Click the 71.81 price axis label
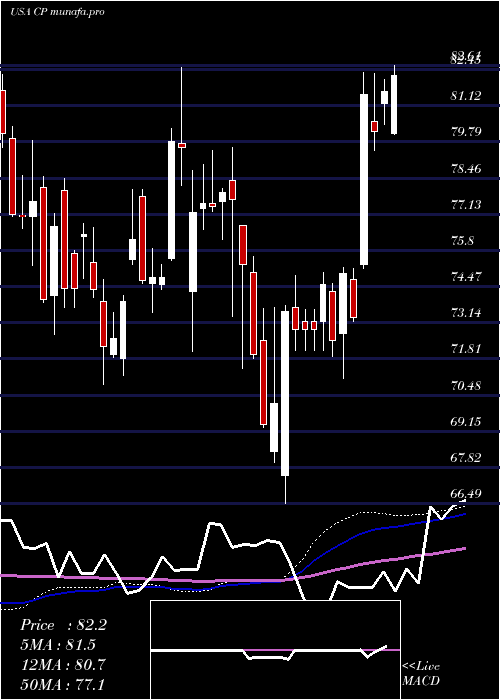Image resolution: width=500 pixels, height=700 pixels. pyautogui.click(x=466, y=349)
